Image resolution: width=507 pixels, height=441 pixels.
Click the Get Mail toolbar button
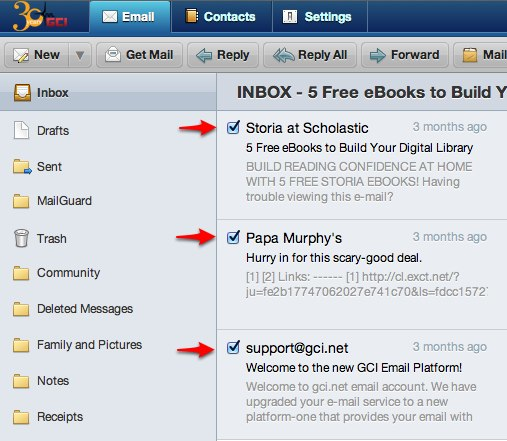139,55
